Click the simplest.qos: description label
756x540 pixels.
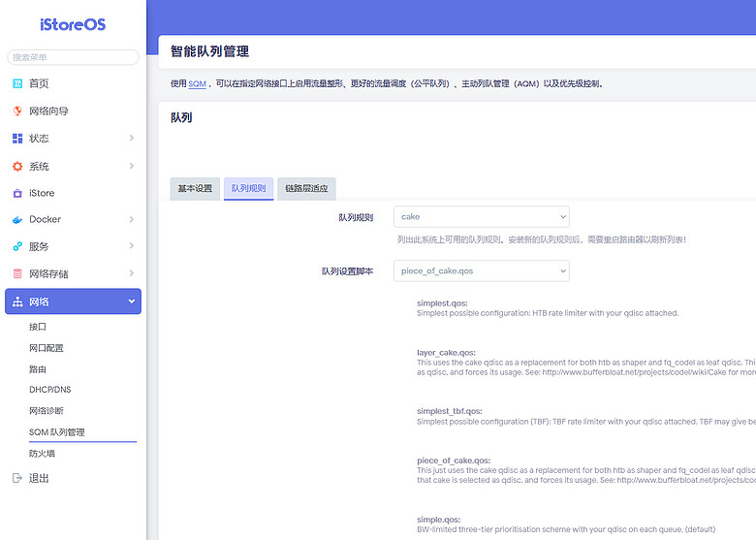(442, 303)
